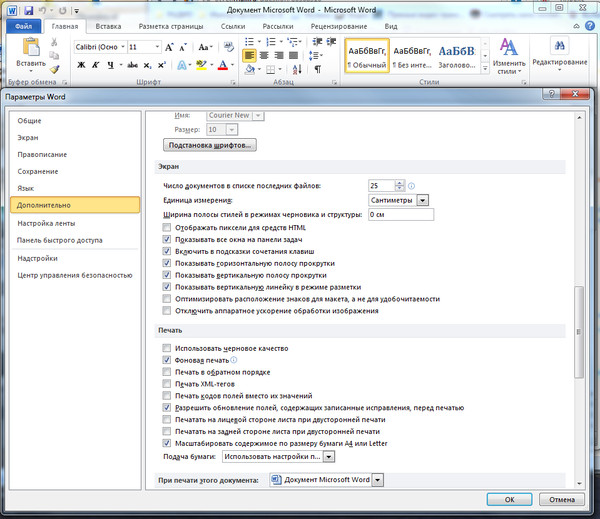600x519 pixels.
Task: Align text left
Action: [x=249, y=55]
